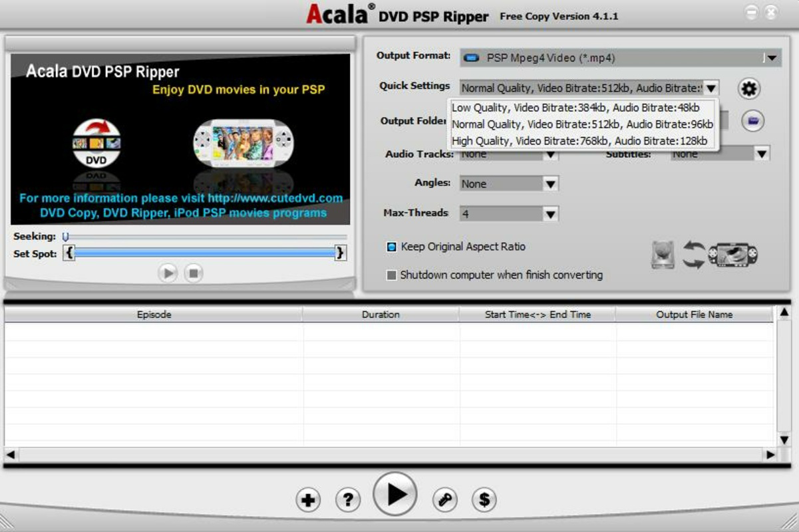Click the DVD disc drive icon
Screen dimensions: 799x532
tap(663, 255)
